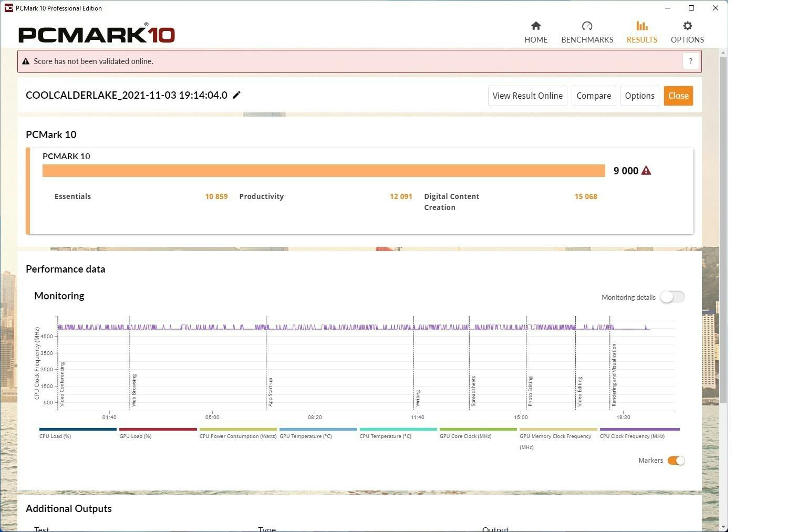Select the Results bar chart icon
The height and width of the screenshot is (532, 807).
(x=642, y=26)
